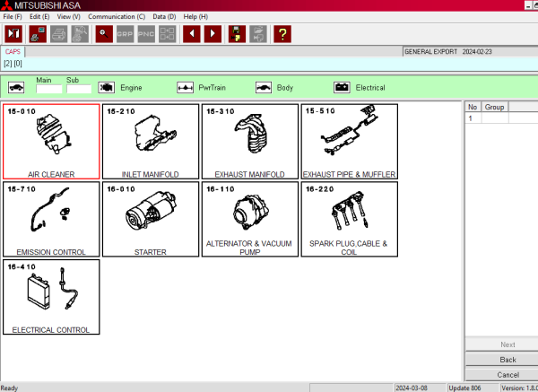The height and width of the screenshot is (392, 538).
Task: Click the Engine label text
Action: click(131, 88)
